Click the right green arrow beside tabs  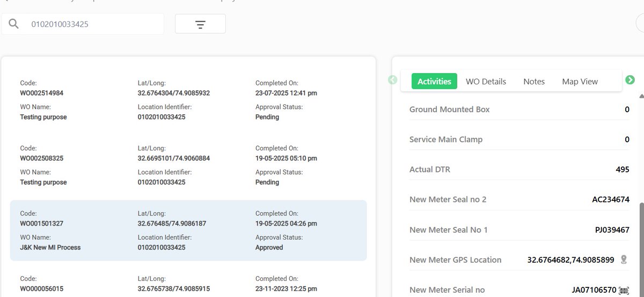tap(630, 80)
